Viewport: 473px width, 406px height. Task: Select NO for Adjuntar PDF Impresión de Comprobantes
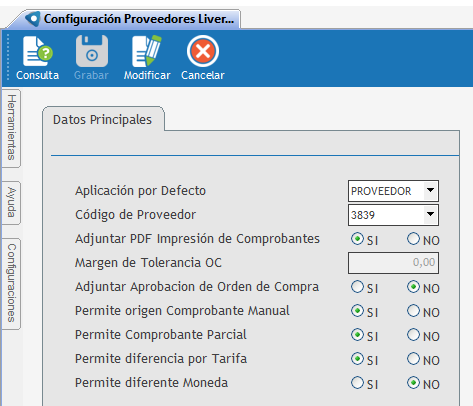point(413,239)
